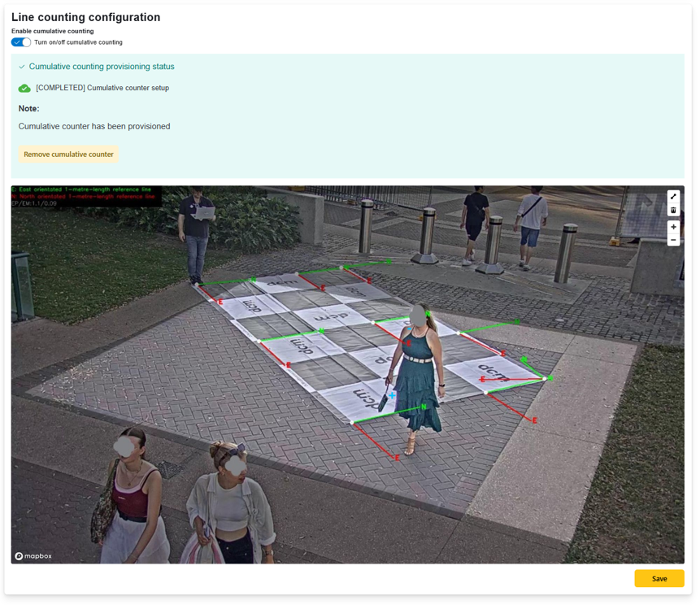Click the Remove cumulative counter button

click(68, 154)
